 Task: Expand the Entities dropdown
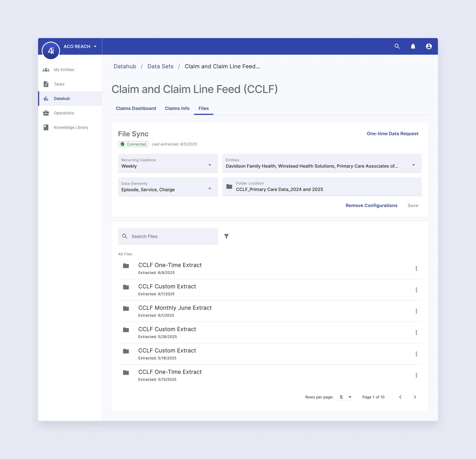322,163
